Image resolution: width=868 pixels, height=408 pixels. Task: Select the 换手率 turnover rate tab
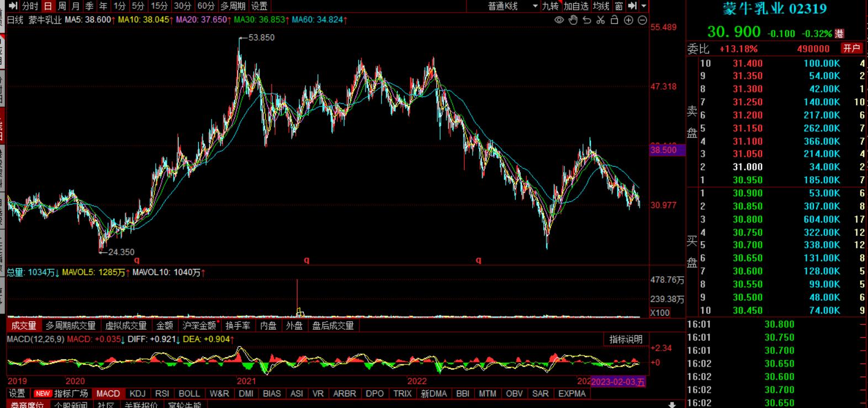[x=238, y=326]
